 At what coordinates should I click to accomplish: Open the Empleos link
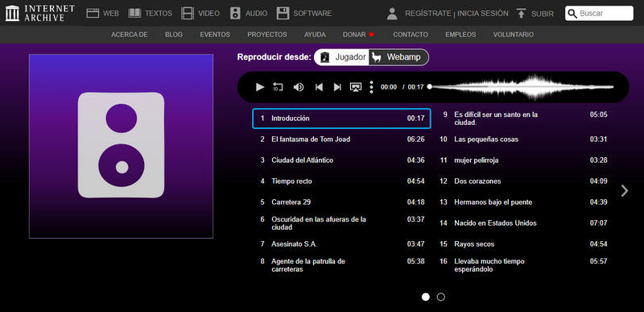pyautogui.click(x=460, y=35)
